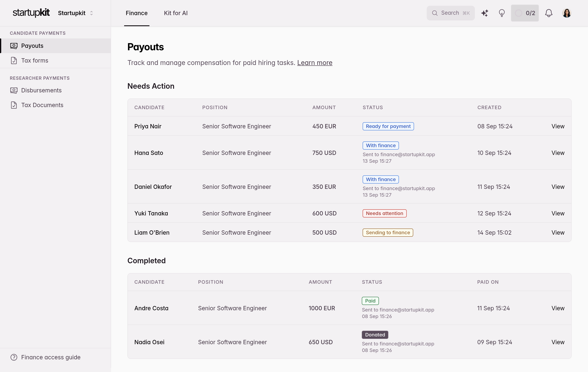Select candidate name Hana Sato
The image size is (588, 372).
[148, 153]
